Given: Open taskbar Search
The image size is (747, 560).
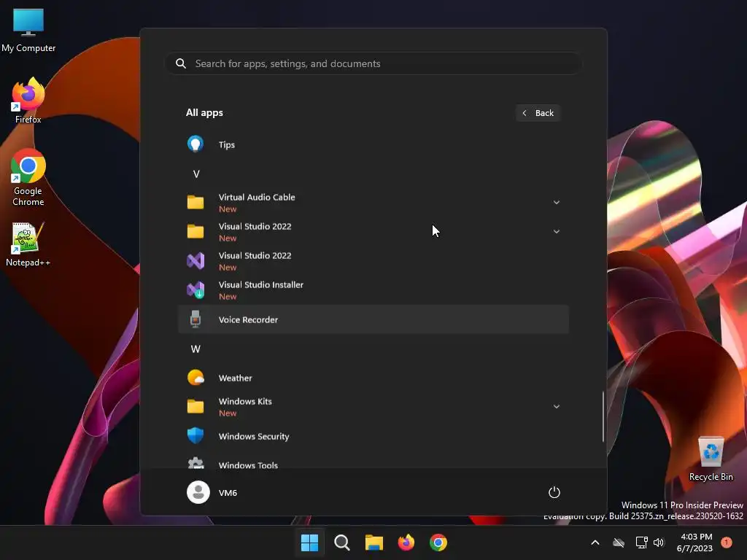Looking at the screenshot, I should (x=342, y=542).
